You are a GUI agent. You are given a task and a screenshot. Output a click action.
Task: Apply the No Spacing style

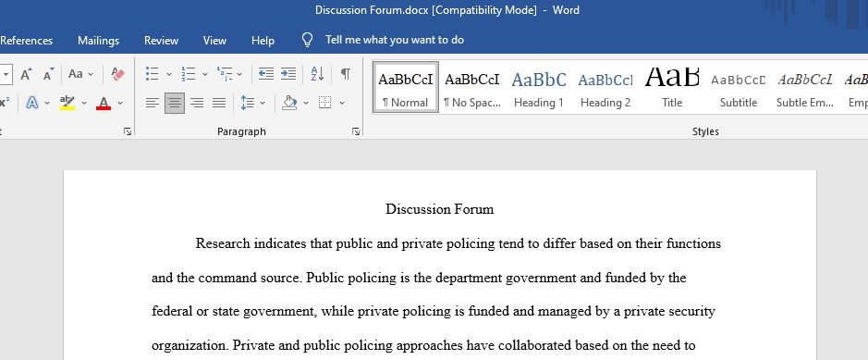pyautogui.click(x=472, y=87)
